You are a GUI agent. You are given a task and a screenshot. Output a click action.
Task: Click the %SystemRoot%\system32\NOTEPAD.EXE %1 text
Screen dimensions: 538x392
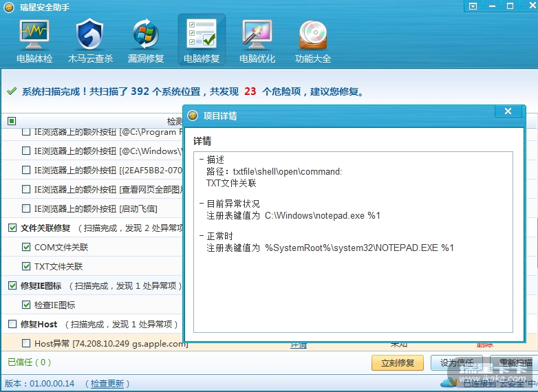click(359, 248)
